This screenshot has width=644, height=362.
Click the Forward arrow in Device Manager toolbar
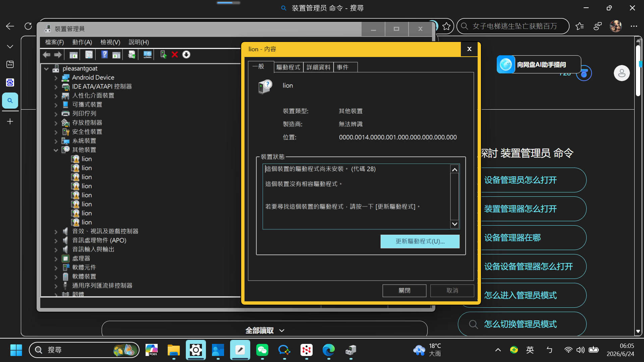(58, 55)
